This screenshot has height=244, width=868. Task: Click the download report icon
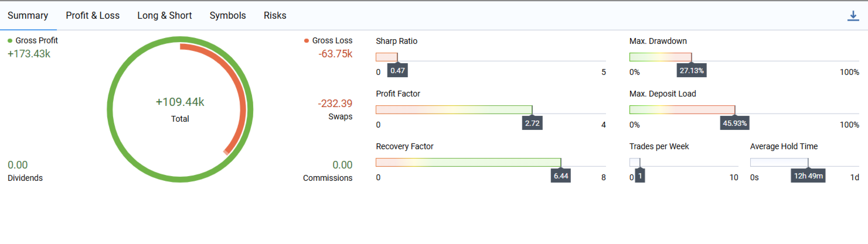tap(853, 16)
